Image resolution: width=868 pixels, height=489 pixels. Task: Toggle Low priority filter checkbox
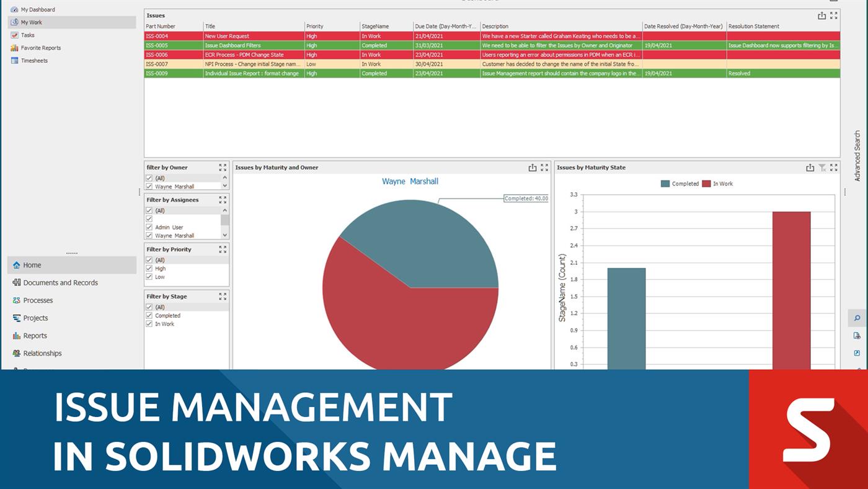click(149, 277)
